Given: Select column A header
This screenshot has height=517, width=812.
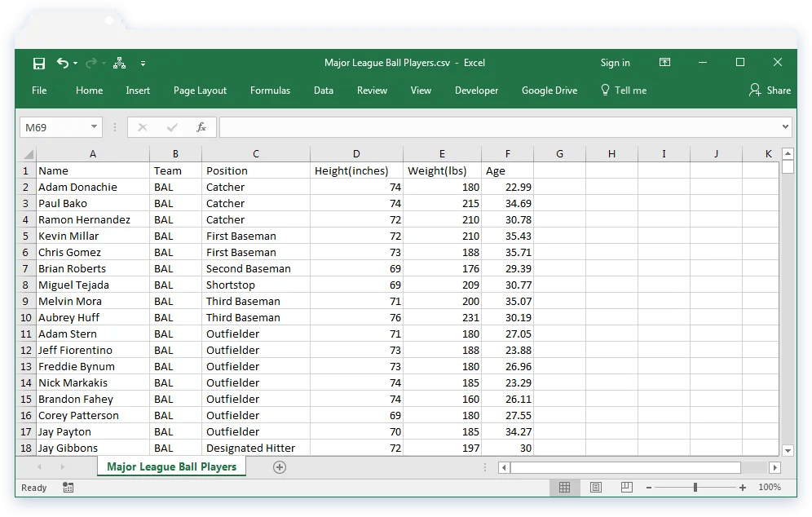Looking at the screenshot, I should 93,154.
